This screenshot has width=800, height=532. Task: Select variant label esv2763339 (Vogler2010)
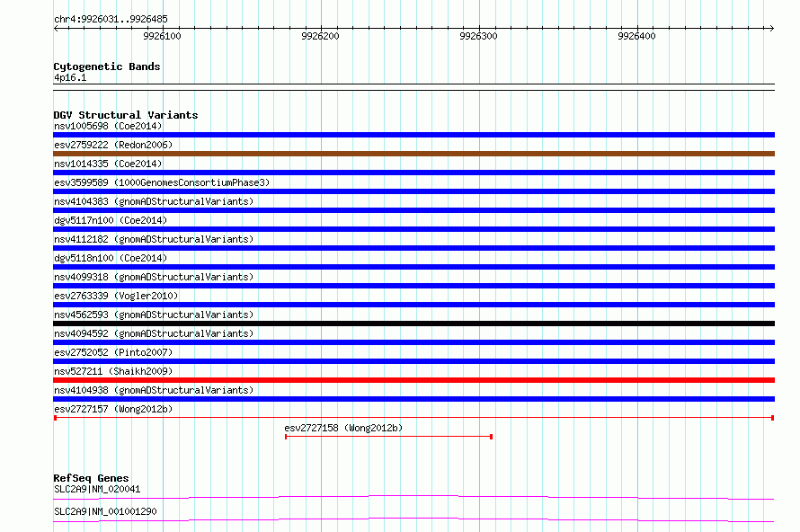[x=116, y=296]
